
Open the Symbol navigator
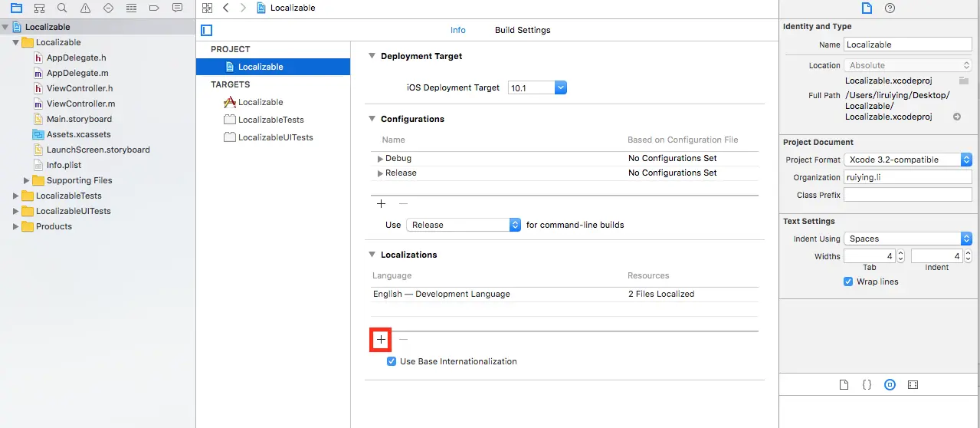[39, 8]
